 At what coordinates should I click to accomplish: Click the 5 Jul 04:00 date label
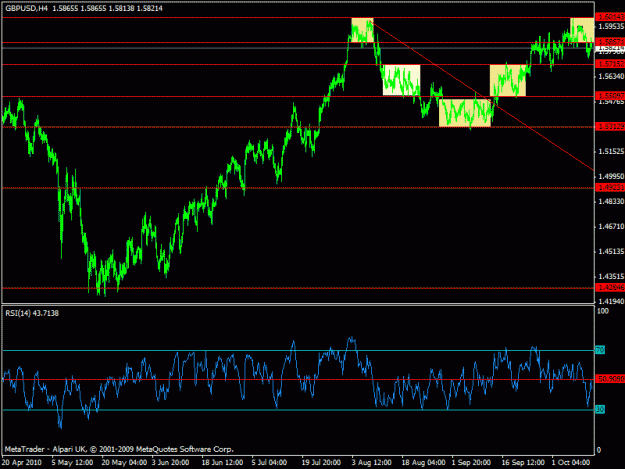point(269,463)
